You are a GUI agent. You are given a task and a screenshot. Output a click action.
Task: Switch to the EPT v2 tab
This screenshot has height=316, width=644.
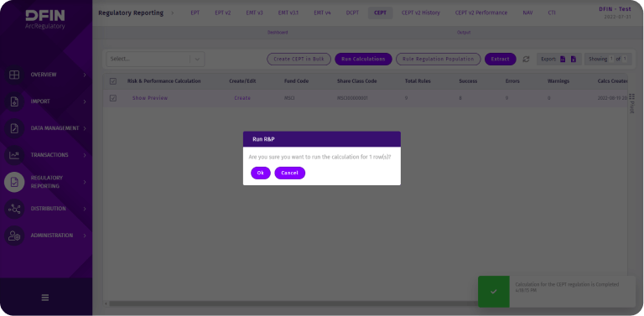(223, 13)
